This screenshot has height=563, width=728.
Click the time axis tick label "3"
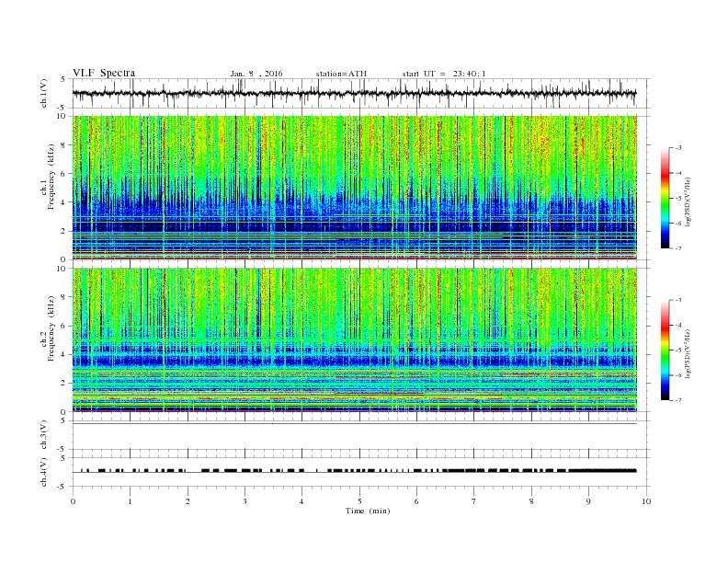[x=245, y=501]
